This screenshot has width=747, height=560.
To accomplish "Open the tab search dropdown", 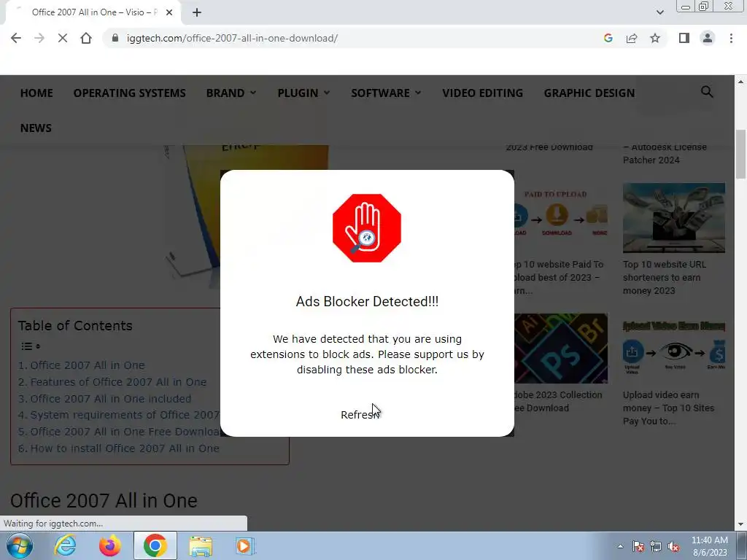I will pyautogui.click(x=659, y=12).
